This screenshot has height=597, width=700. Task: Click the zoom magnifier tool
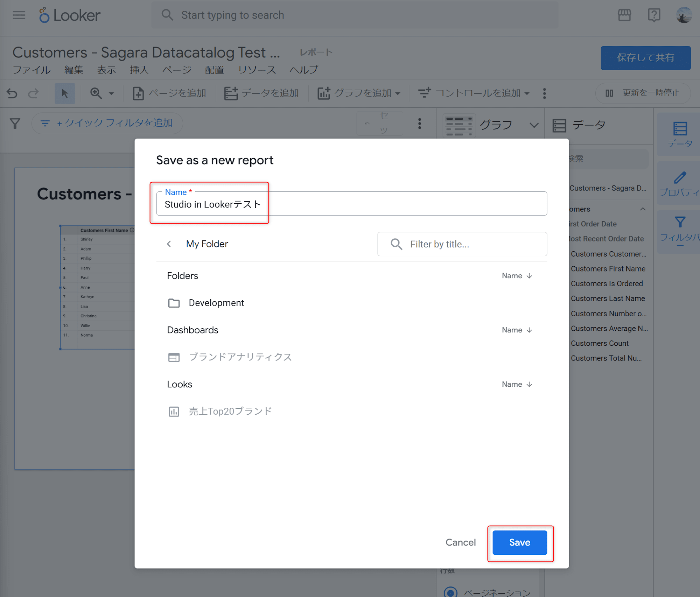[96, 93]
